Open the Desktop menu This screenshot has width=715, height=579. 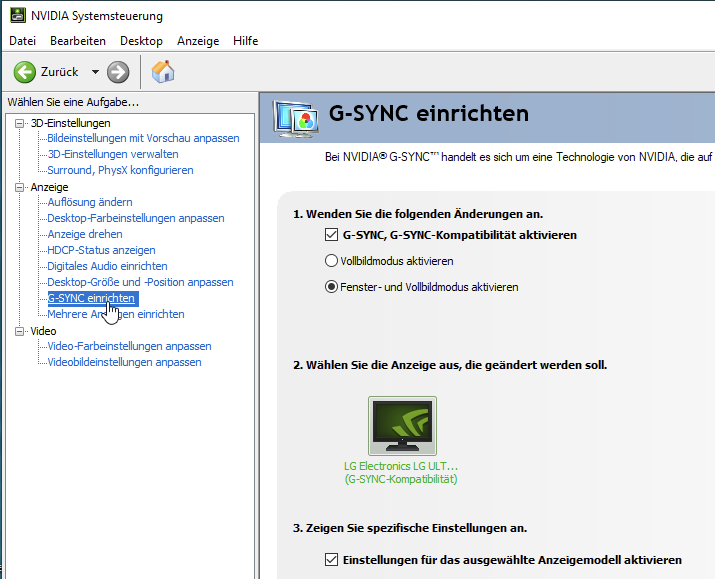[x=141, y=41]
